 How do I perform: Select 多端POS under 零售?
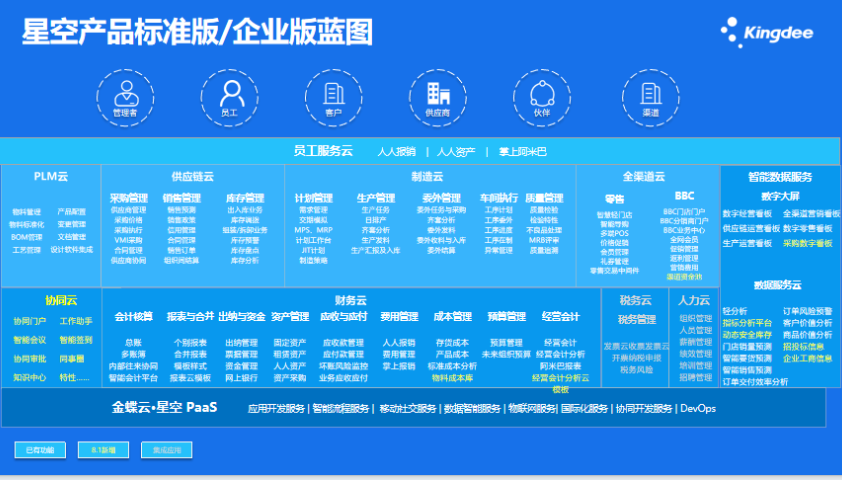tap(614, 234)
